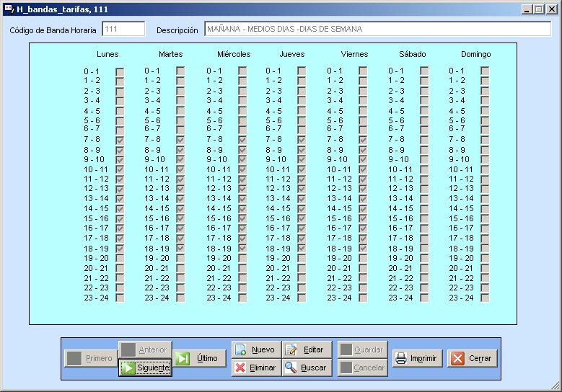This screenshot has height=392, width=562.
Task: Click the form icon in the title bar
Action: point(9,9)
